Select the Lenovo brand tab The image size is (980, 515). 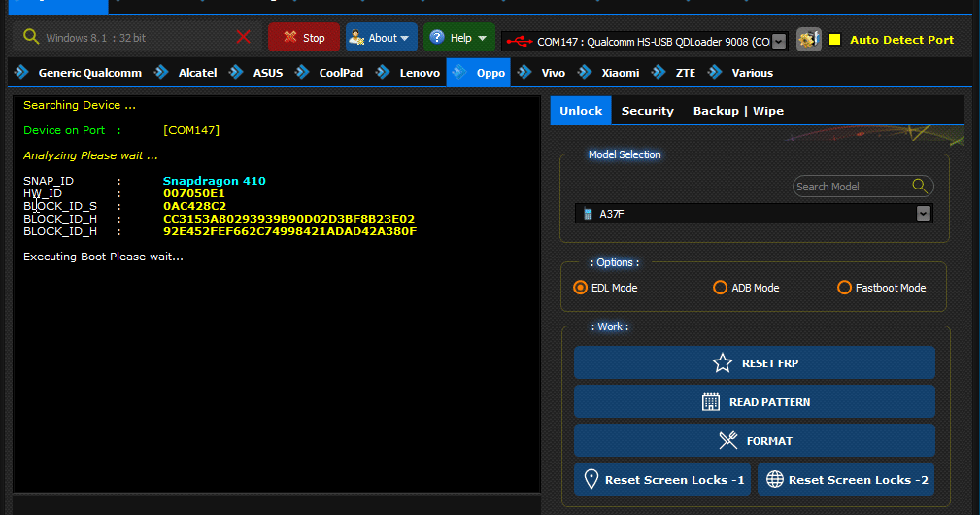click(420, 73)
